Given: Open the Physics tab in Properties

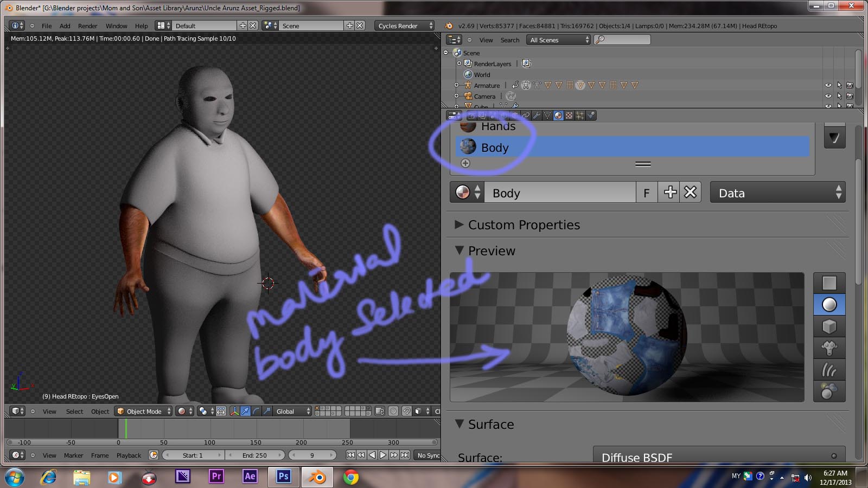Looking at the screenshot, I should pos(591,115).
